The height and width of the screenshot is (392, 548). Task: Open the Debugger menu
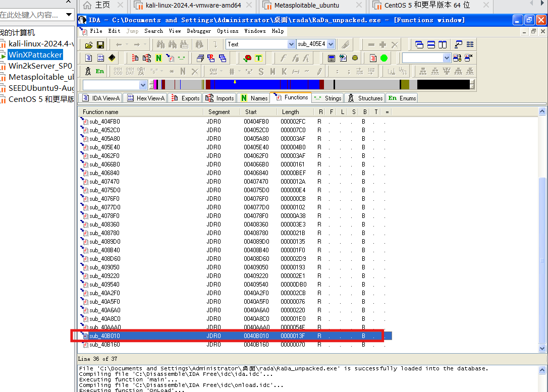(199, 31)
